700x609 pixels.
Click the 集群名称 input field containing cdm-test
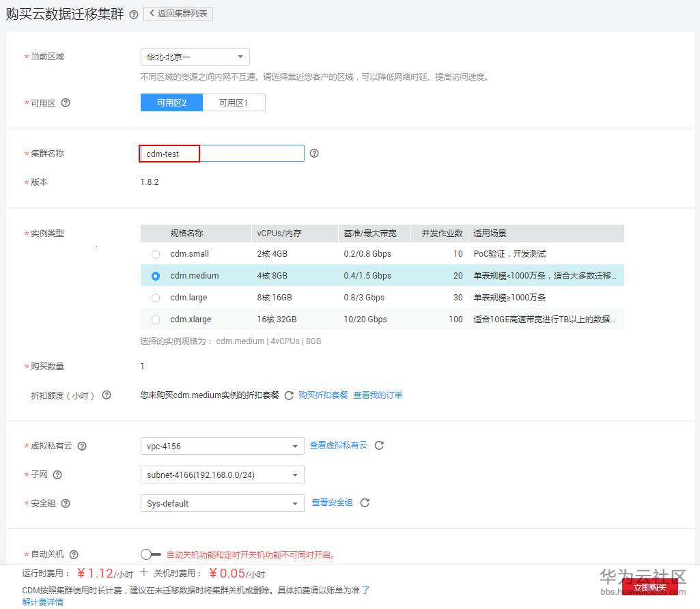point(222,154)
